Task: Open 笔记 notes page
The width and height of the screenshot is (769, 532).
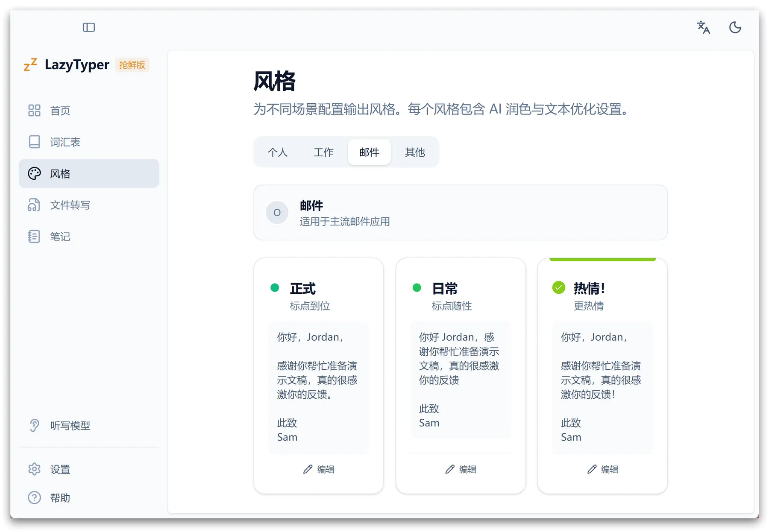Action: tap(60, 237)
